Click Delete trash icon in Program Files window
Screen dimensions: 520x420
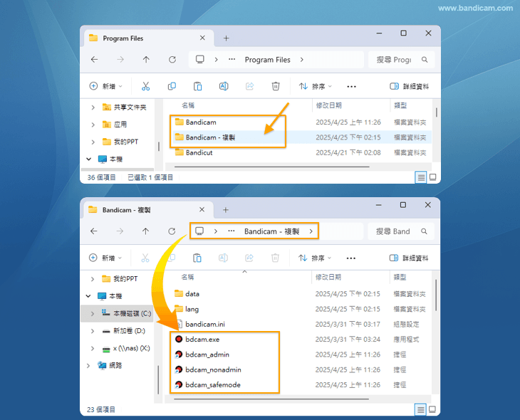tap(275, 86)
